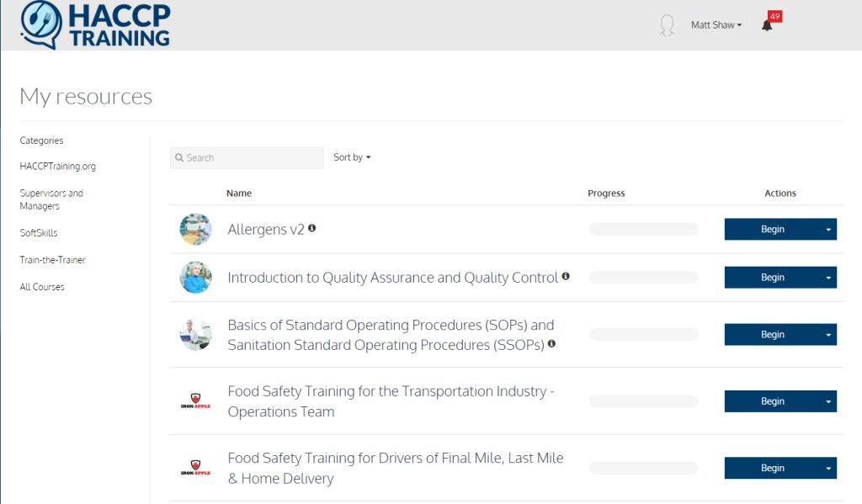Screen dimensions: 862x504
Task: Begin the SOPs and SSOPs course
Action: coord(772,335)
